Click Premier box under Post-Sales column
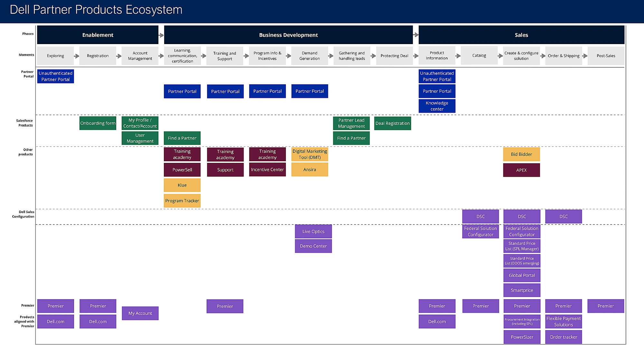Image resolution: width=644 pixels, height=345 pixels. click(606, 306)
